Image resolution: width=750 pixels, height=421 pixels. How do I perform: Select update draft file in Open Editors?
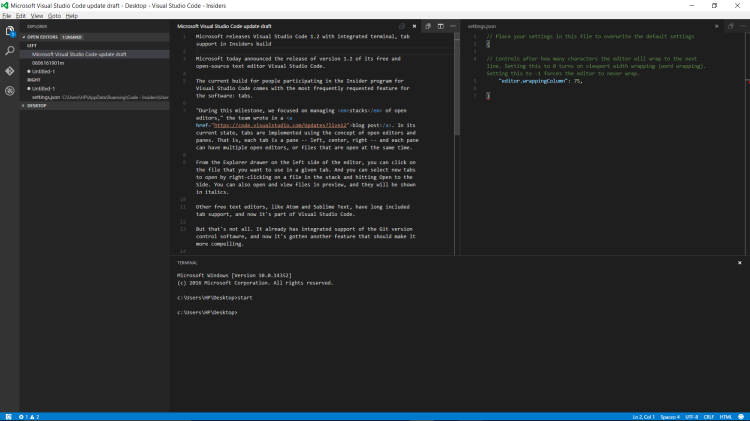(95, 54)
